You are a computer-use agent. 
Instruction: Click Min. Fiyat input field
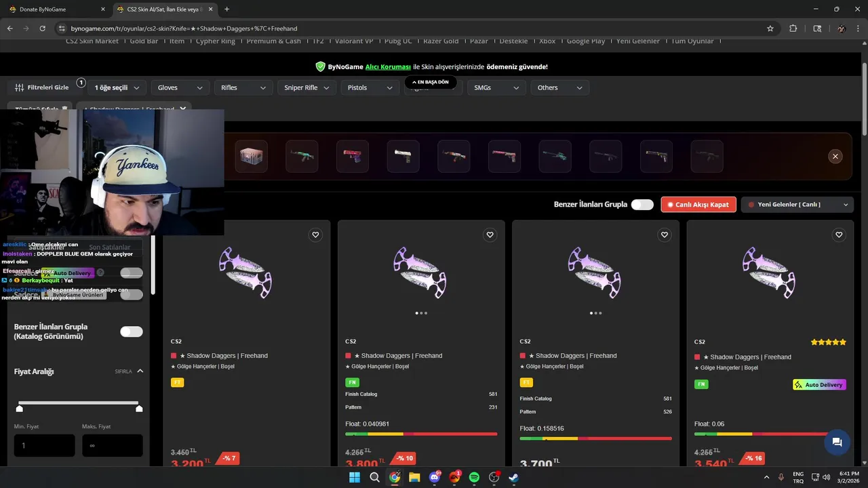pyautogui.click(x=45, y=445)
